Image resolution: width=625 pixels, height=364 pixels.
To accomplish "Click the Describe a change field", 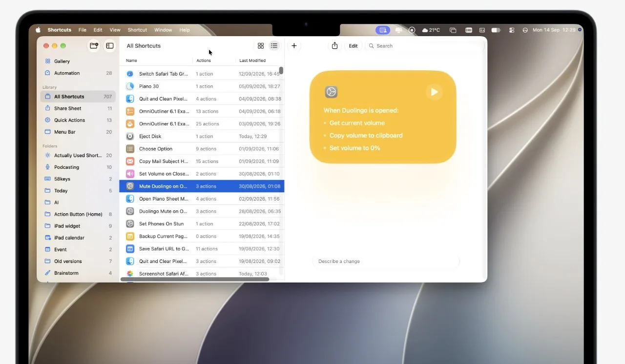I will (386, 262).
